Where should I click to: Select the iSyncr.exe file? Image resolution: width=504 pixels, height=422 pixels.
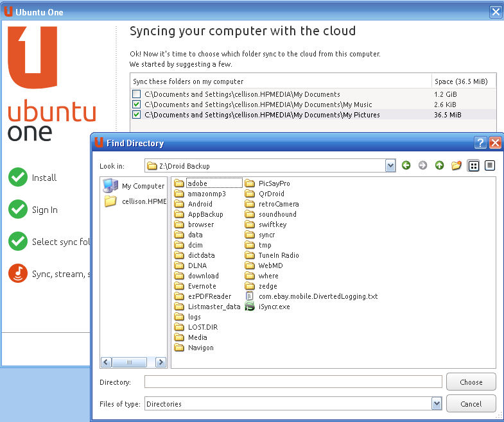267,307
